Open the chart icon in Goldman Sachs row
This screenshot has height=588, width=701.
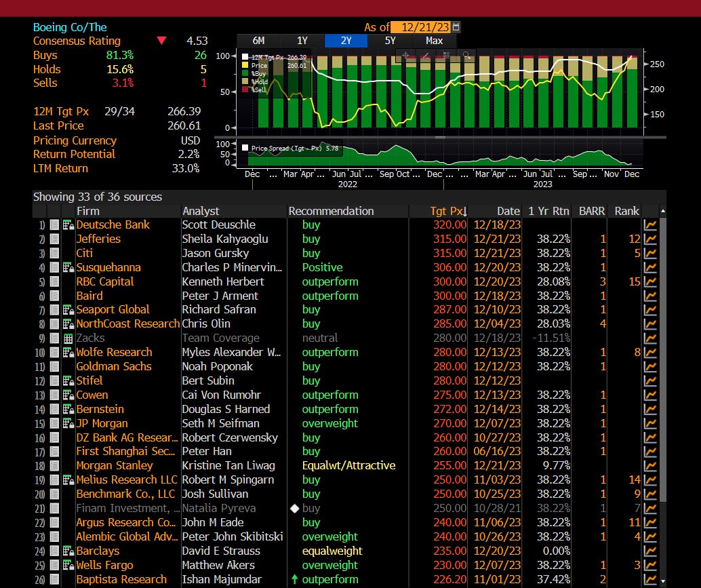point(650,367)
